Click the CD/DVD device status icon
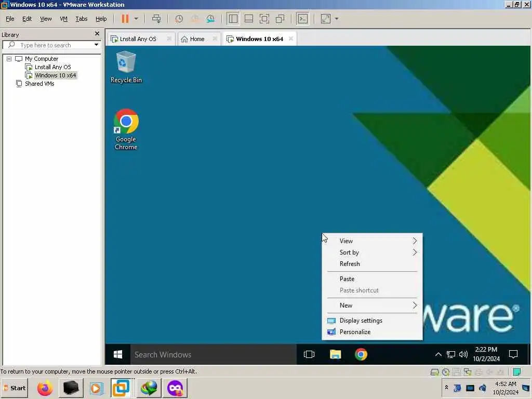Image resolution: width=532 pixels, height=399 pixels. 445,372
